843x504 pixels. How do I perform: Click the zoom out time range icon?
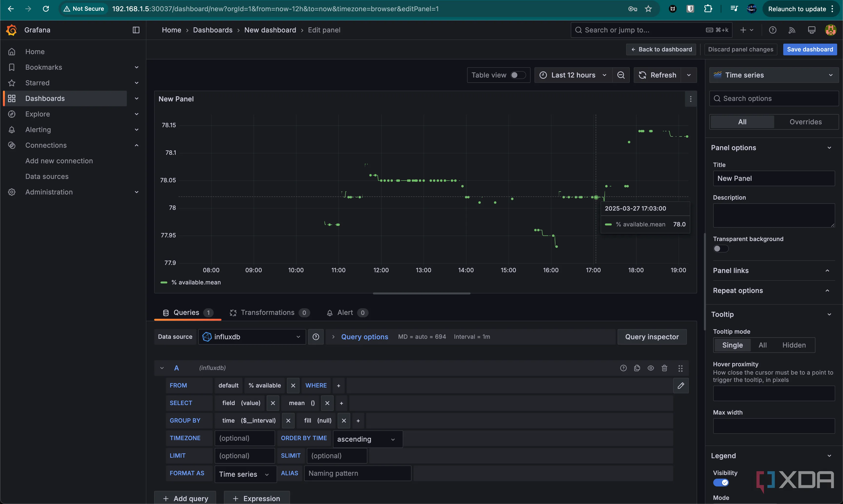pos(621,75)
